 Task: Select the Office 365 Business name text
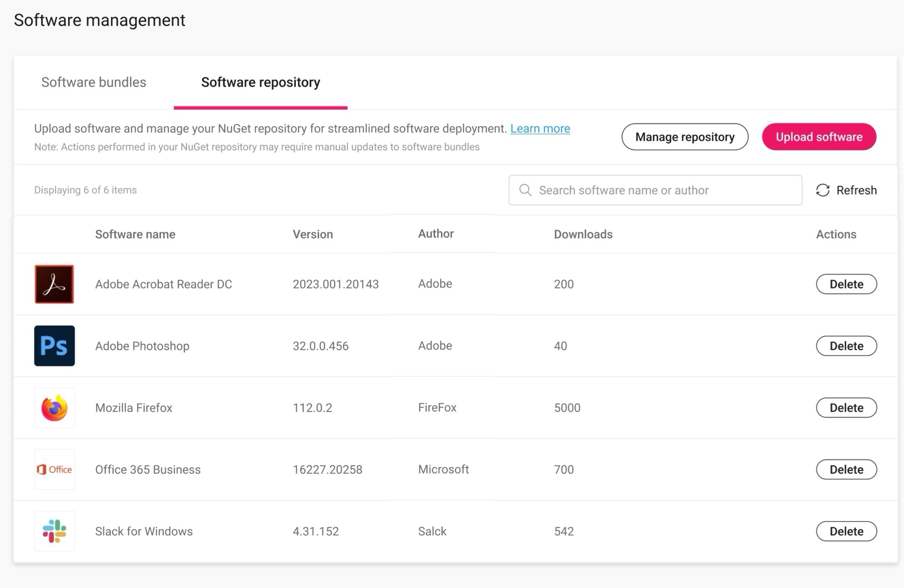point(148,470)
